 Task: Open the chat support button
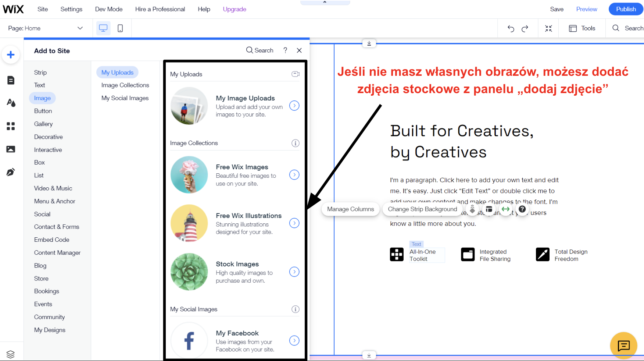point(624,346)
